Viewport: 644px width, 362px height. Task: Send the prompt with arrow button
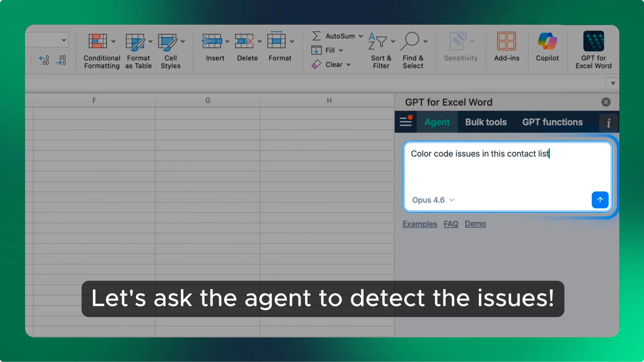pos(600,200)
